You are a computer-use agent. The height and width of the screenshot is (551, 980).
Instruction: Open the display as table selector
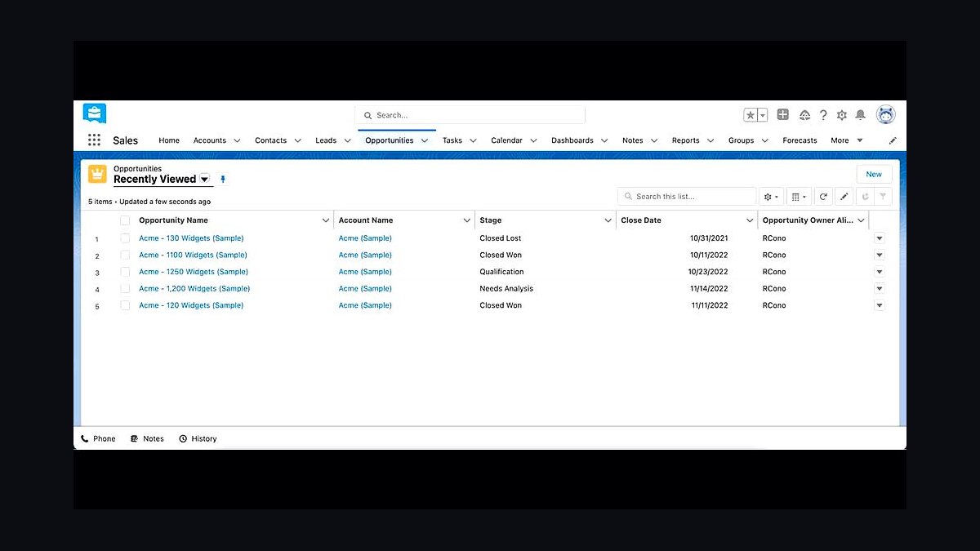tap(799, 197)
